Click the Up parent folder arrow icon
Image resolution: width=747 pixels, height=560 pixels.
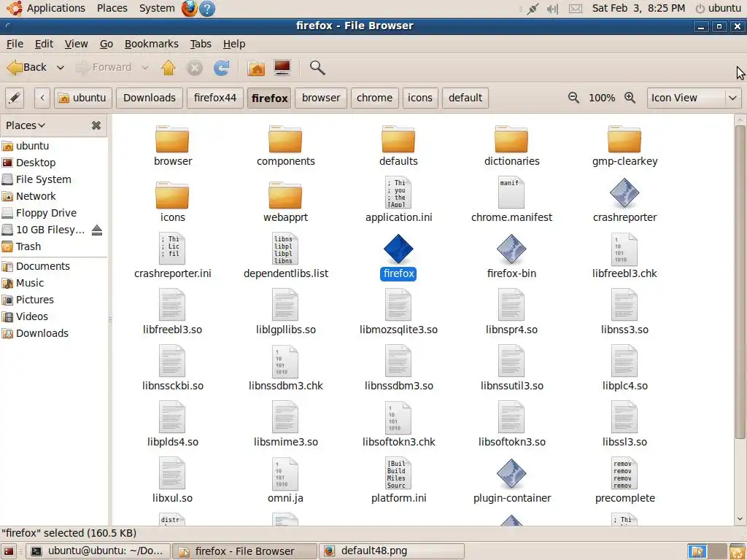tap(169, 68)
